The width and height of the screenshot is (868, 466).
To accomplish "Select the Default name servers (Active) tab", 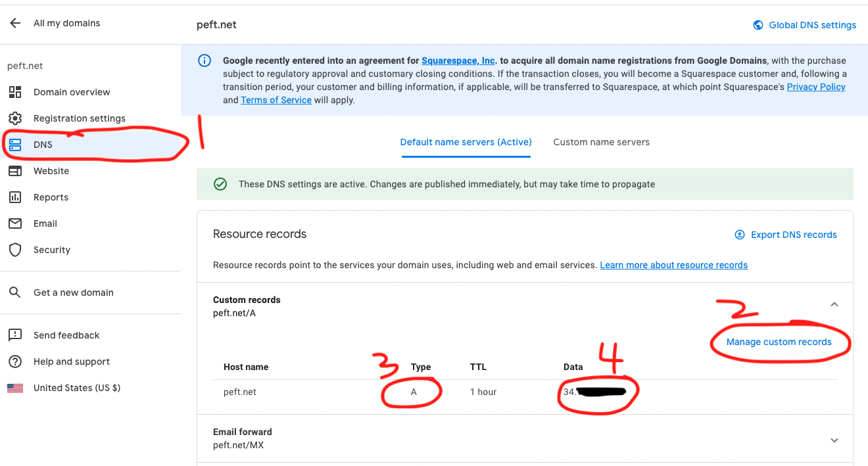I will coord(466,142).
